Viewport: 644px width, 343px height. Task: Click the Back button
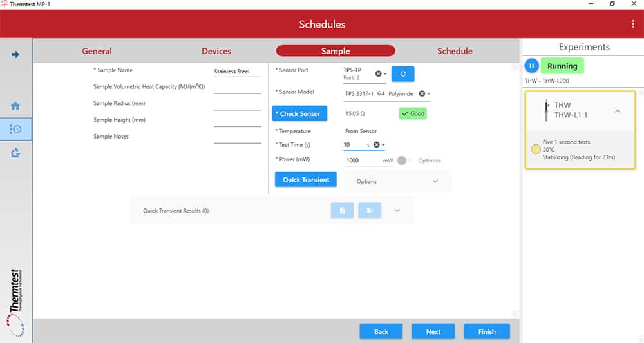[381, 331]
